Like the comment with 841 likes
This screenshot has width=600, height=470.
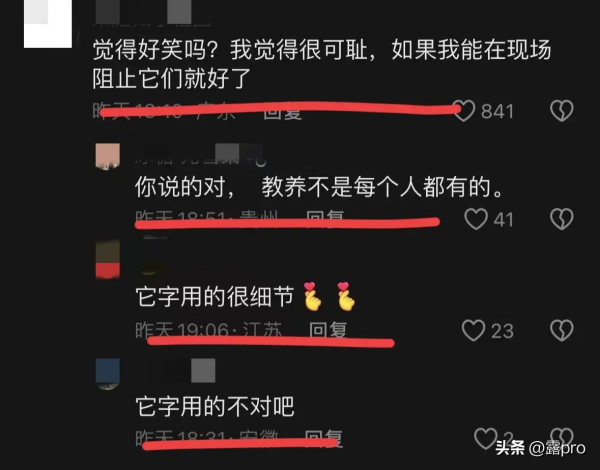(463, 111)
